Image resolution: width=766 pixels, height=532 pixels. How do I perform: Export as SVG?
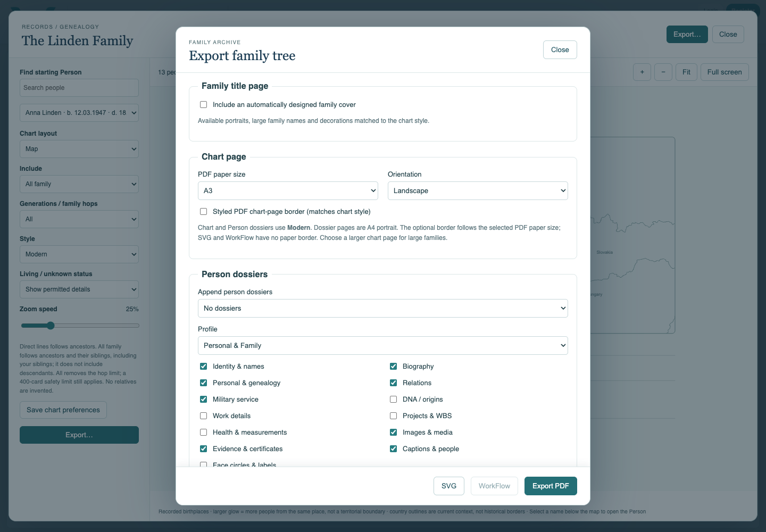pyautogui.click(x=449, y=486)
